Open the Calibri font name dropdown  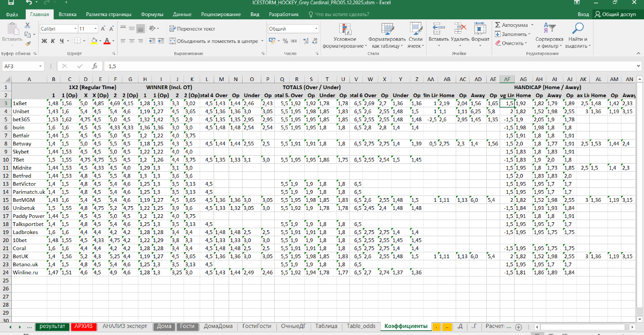click(74, 28)
